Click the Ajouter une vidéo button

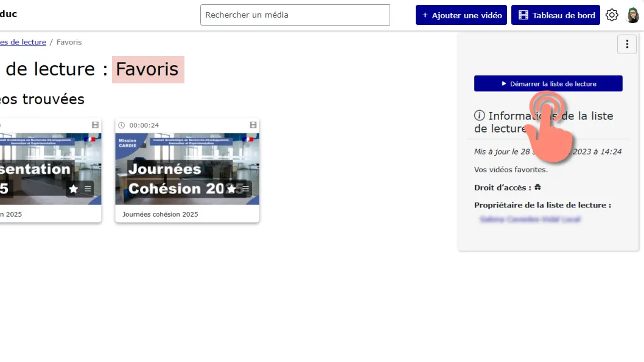(x=461, y=15)
